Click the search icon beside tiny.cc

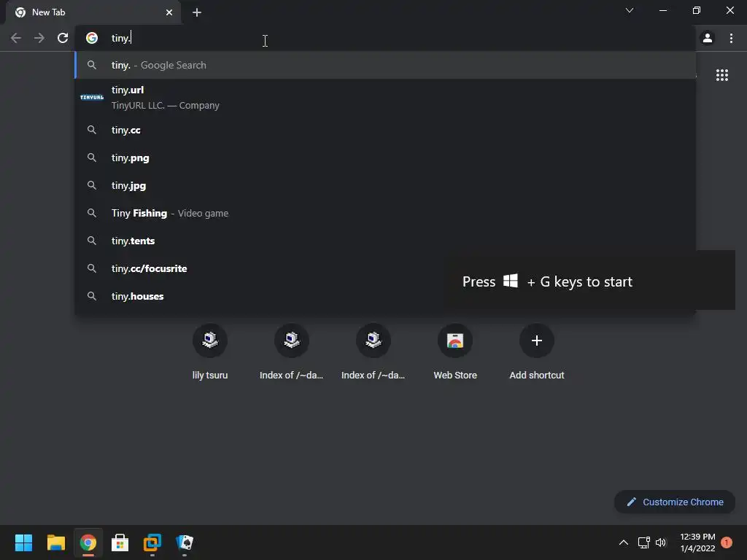pos(92,130)
